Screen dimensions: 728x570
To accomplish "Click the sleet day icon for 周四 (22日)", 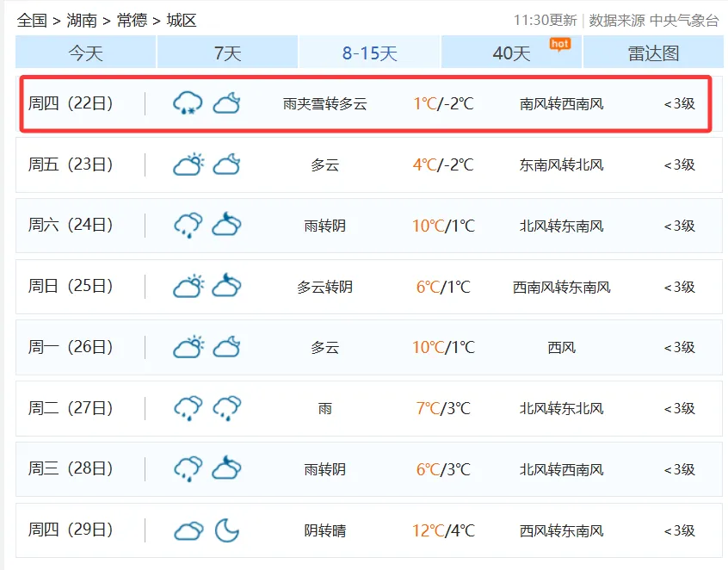I will tap(188, 103).
